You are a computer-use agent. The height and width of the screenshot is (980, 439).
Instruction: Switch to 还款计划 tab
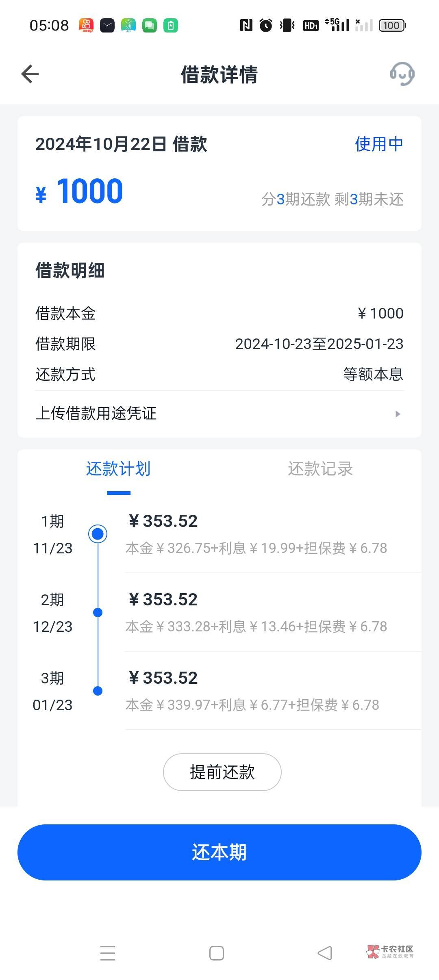118,469
